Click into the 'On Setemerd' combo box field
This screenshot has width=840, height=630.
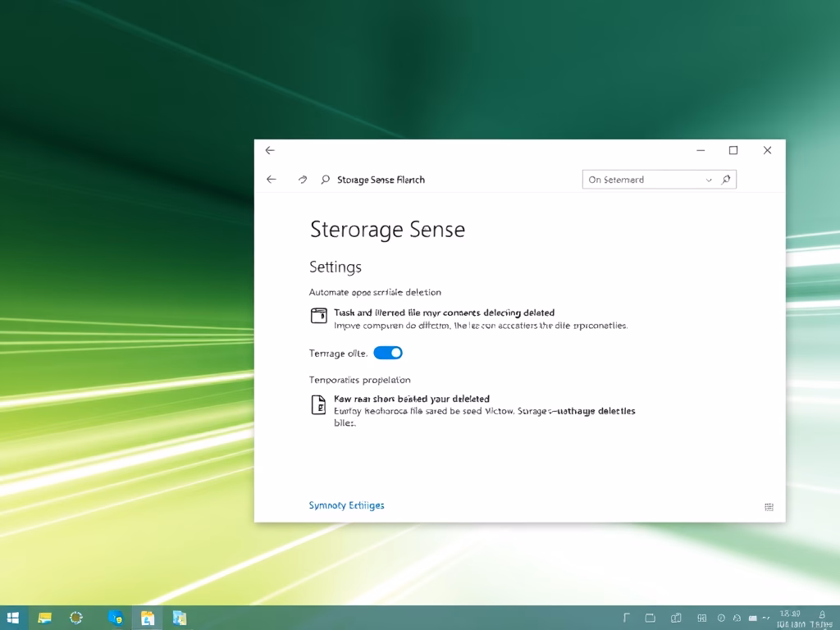point(660,180)
